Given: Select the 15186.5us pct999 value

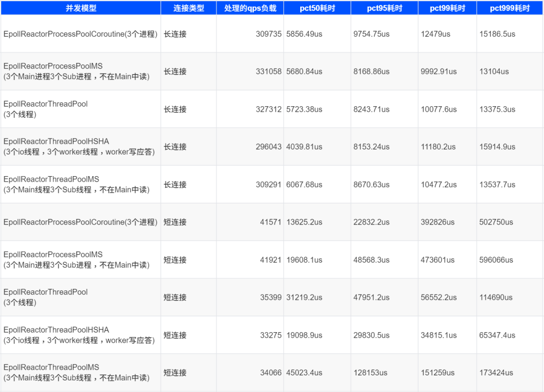Looking at the screenshot, I should [497, 34].
